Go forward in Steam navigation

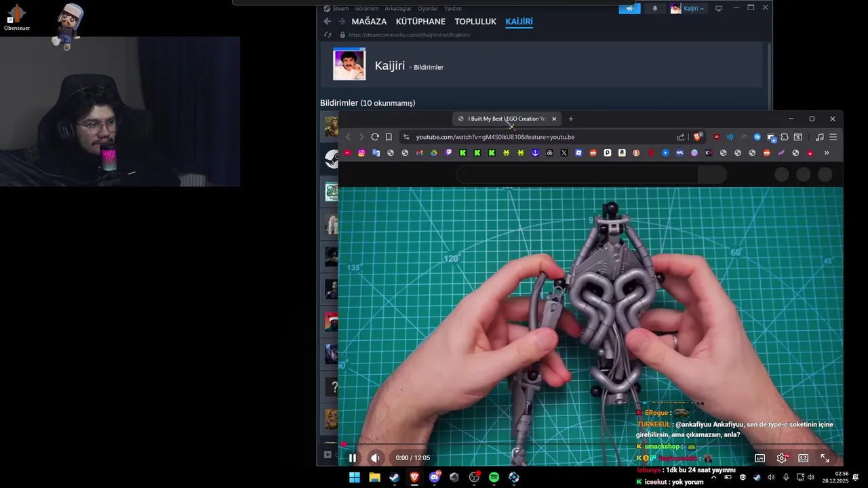click(342, 22)
